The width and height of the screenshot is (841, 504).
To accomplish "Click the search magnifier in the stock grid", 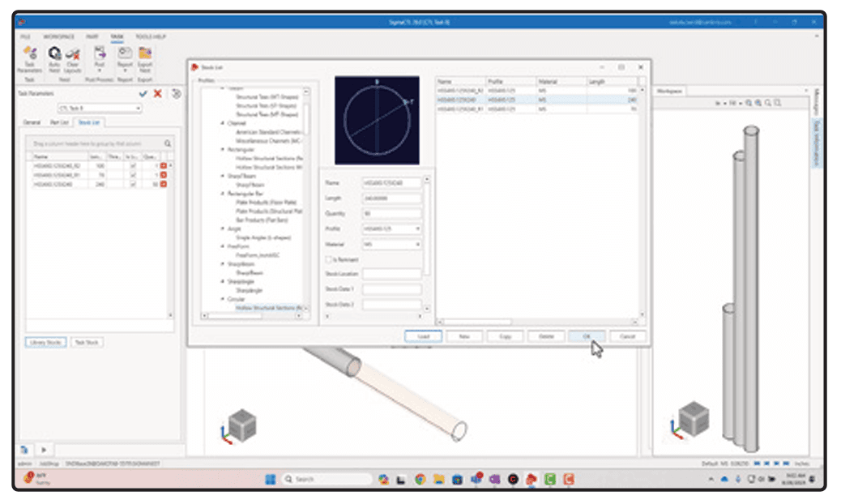I will pos(168,143).
